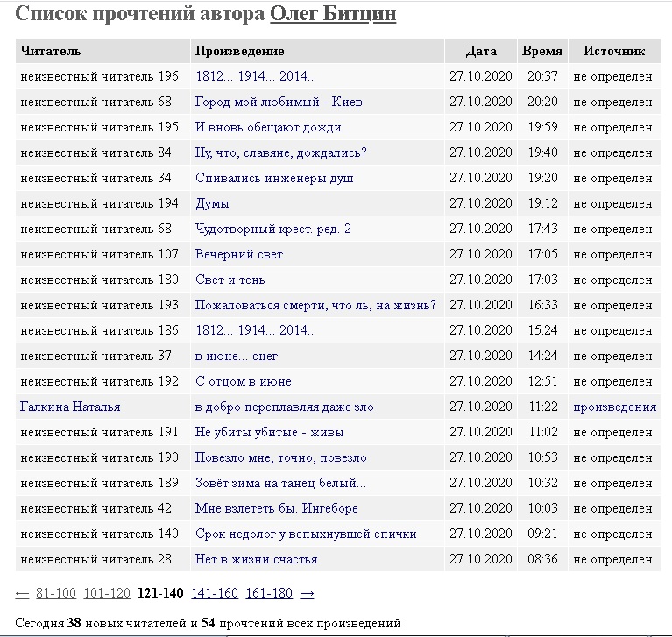672x637 pixels.
Task: Select 'неизвестный читатель 34' cell
Action: pos(103,178)
